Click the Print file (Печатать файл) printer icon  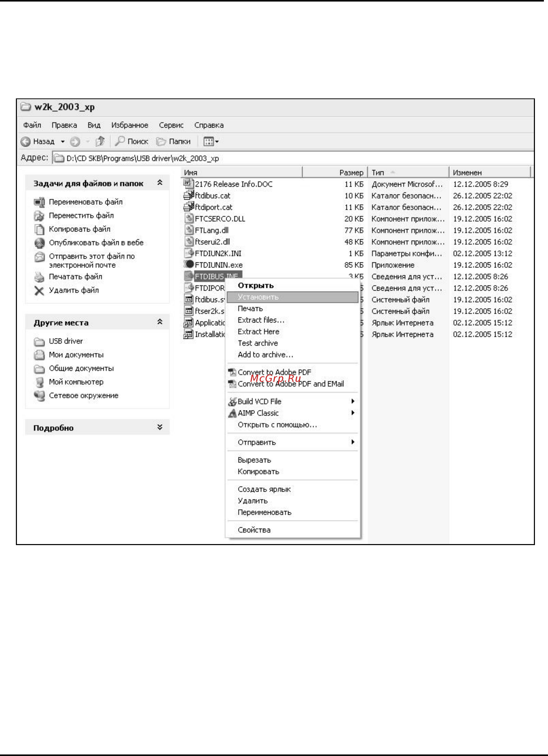tap(39, 277)
